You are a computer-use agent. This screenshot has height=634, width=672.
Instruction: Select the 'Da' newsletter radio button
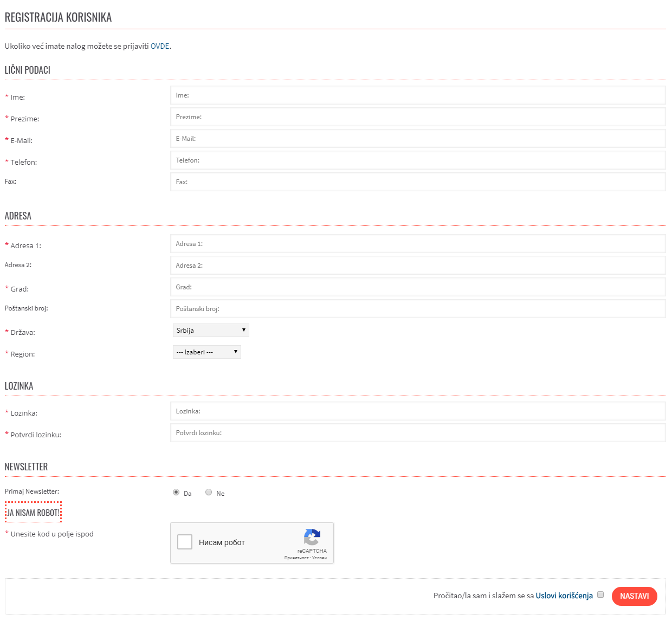coord(176,493)
